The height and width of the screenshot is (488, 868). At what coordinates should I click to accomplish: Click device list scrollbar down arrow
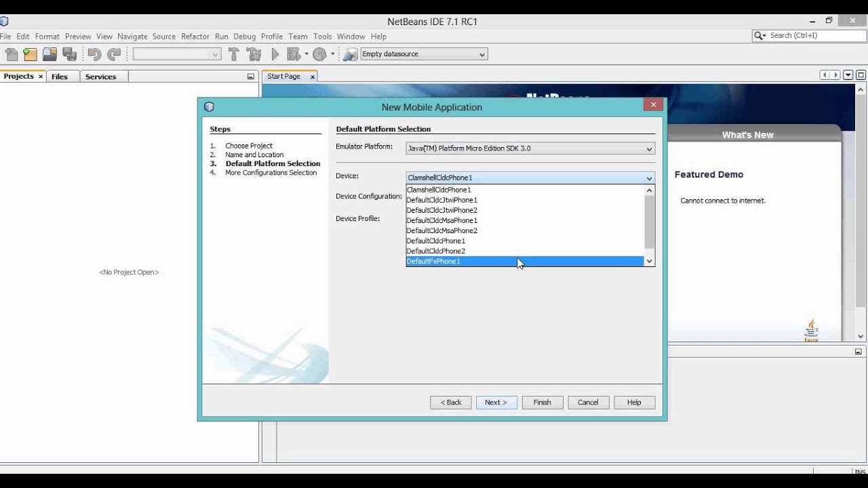(649, 261)
